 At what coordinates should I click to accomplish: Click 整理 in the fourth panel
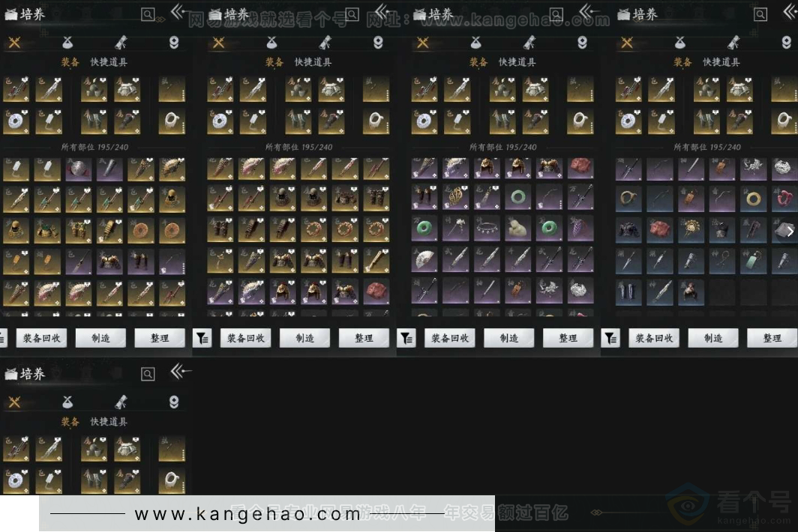click(772, 338)
